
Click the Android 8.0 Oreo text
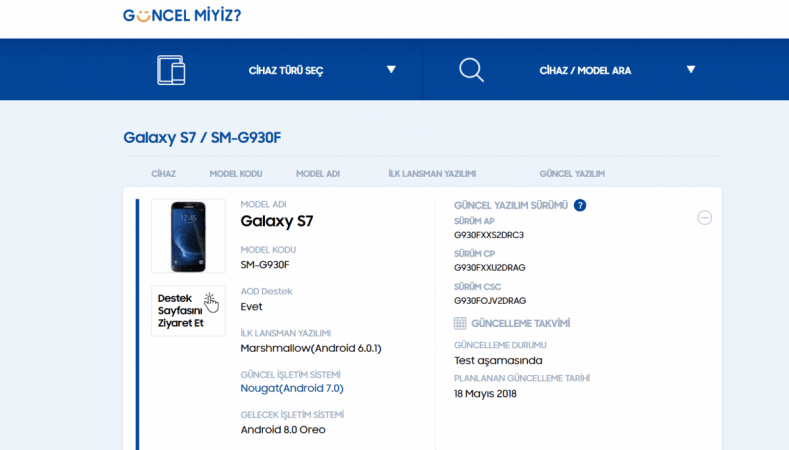283,429
